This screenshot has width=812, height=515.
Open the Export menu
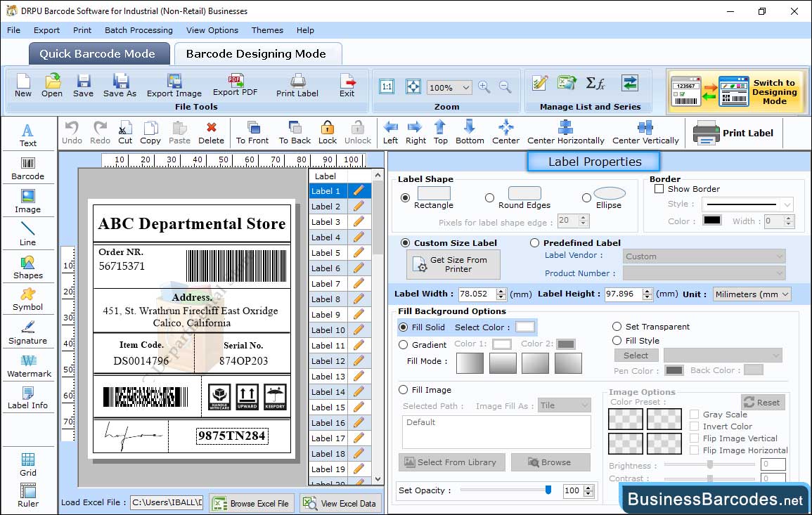46,30
